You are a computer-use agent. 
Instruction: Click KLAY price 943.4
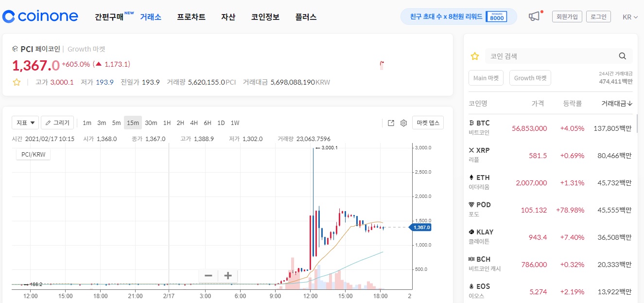[538, 237]
